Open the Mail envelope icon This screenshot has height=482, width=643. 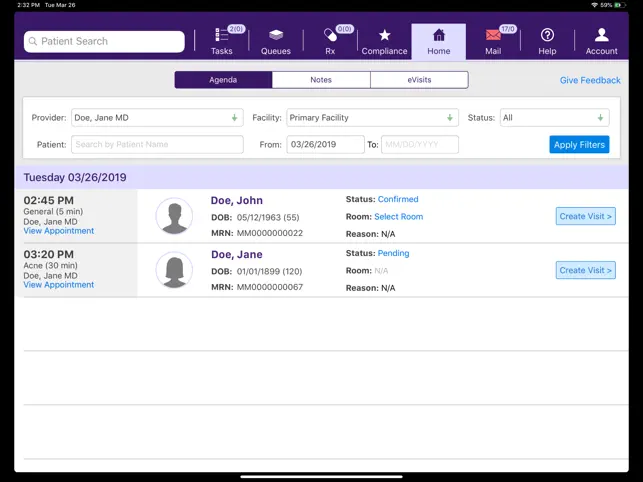click(x=493, y=35)
